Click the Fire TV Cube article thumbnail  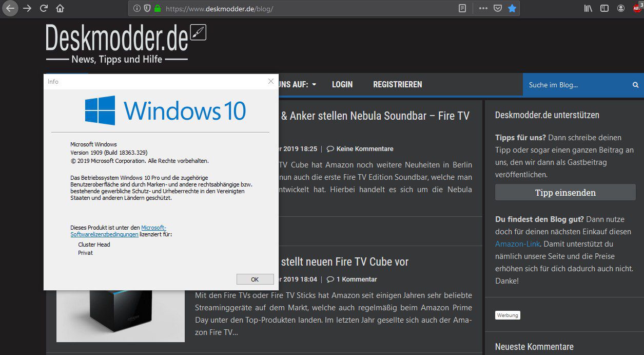pos(121,316)
